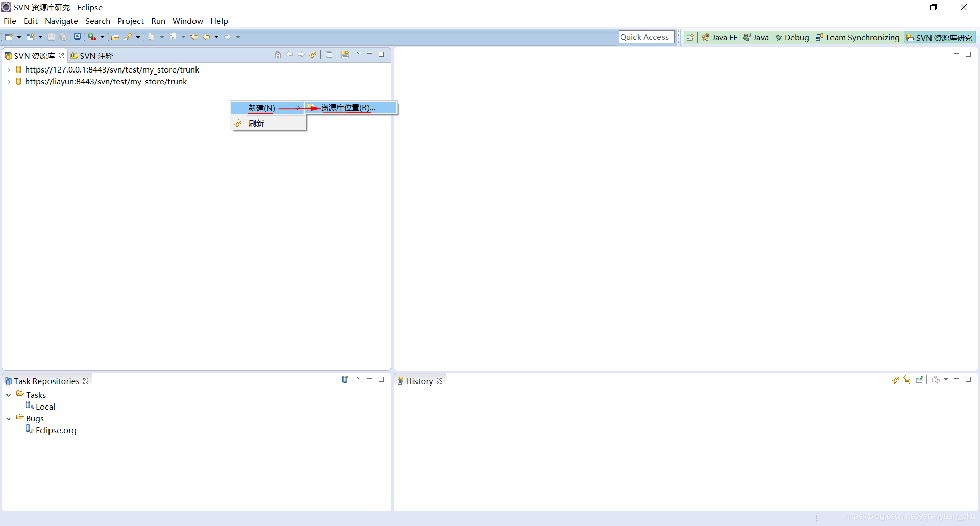Click the main toolbar Forward arrow icon
This screenshot has width=980, height=526.
point(228,37)
